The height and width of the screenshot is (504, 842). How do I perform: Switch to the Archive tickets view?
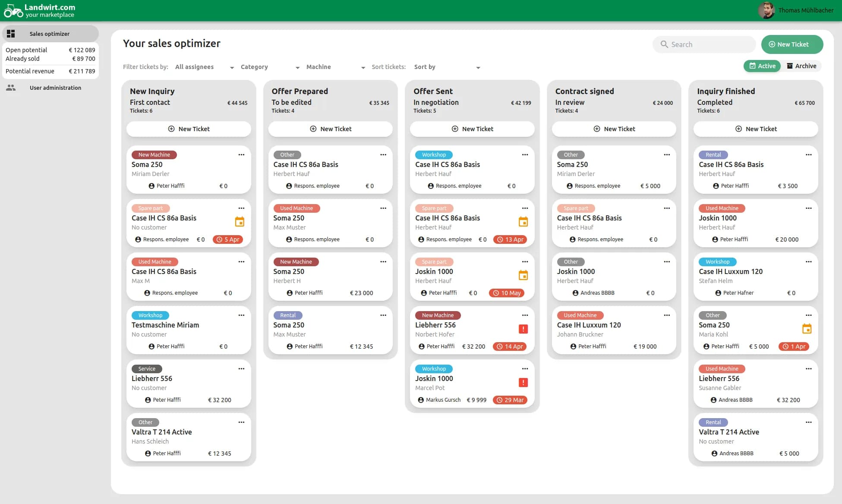[801, 66]
